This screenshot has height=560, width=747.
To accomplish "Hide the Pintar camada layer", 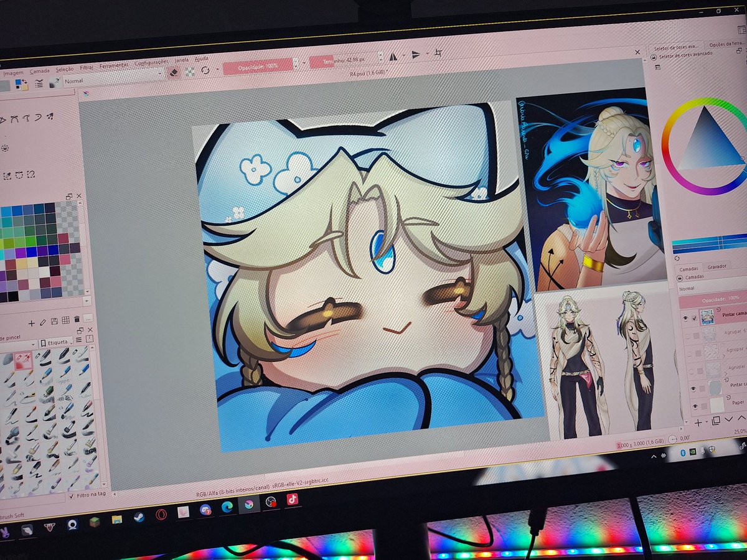I will [685, 318].
